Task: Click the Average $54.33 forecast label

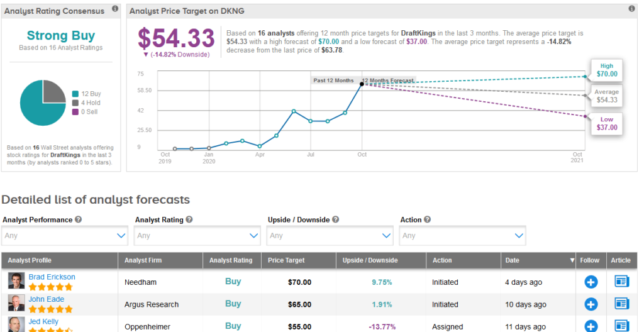Action: [607, 96]
